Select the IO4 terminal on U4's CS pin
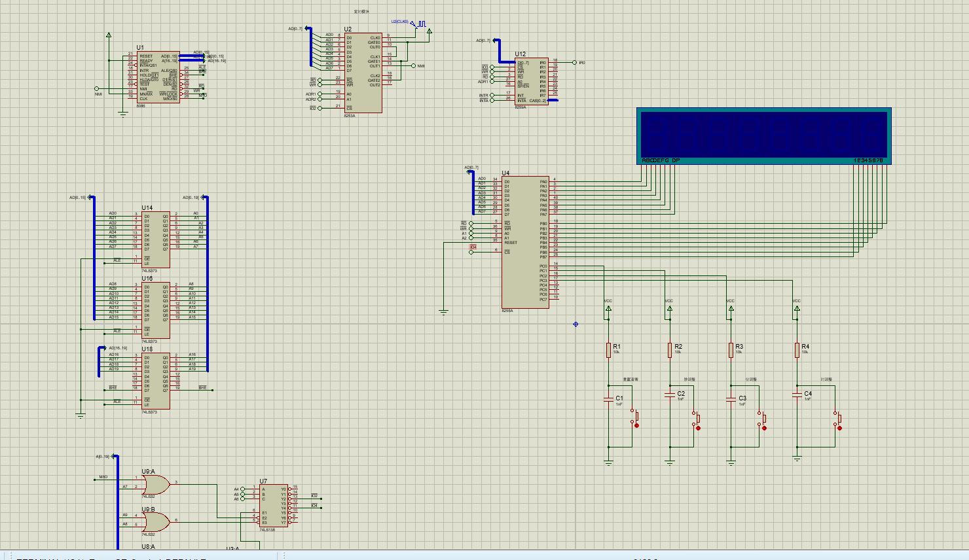 471,252
